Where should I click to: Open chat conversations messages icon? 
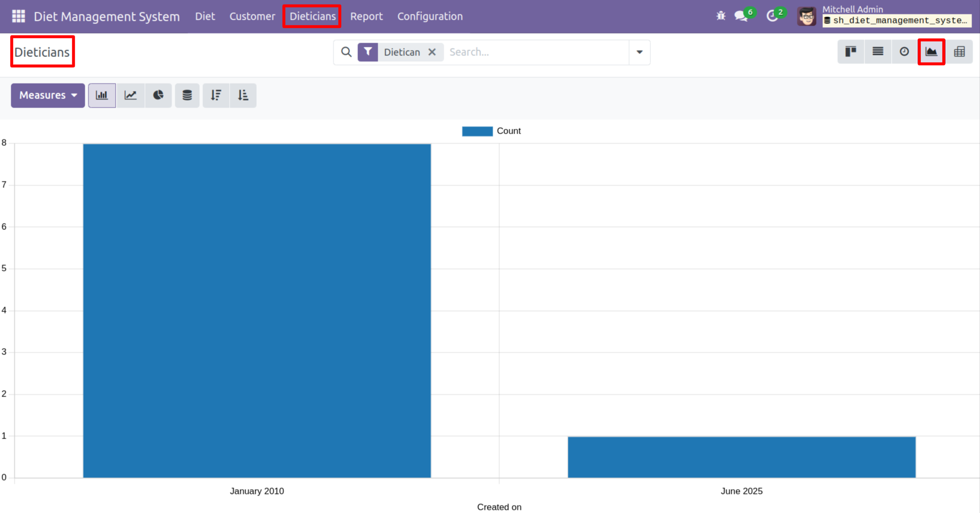pyautogui.click(x=741, y=16)
